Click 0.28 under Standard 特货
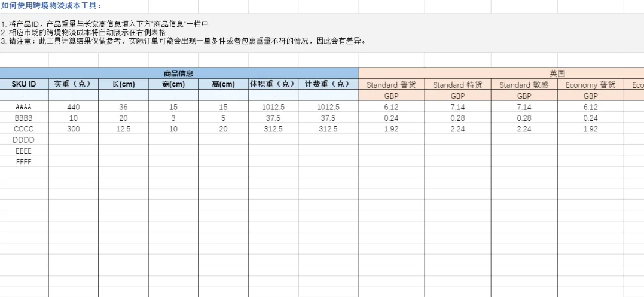644x297 pixels. pos(457,118)
